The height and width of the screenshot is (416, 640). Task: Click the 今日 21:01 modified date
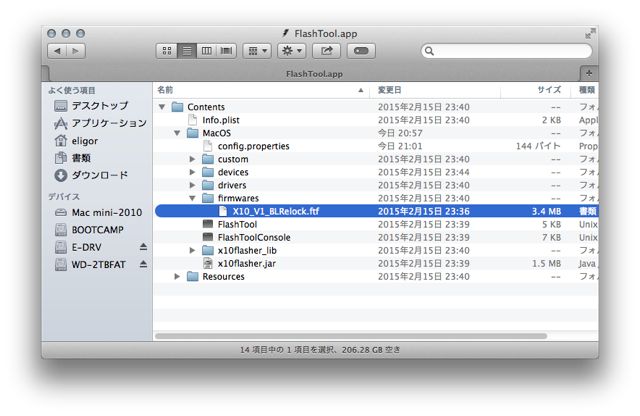coord(400,146)
